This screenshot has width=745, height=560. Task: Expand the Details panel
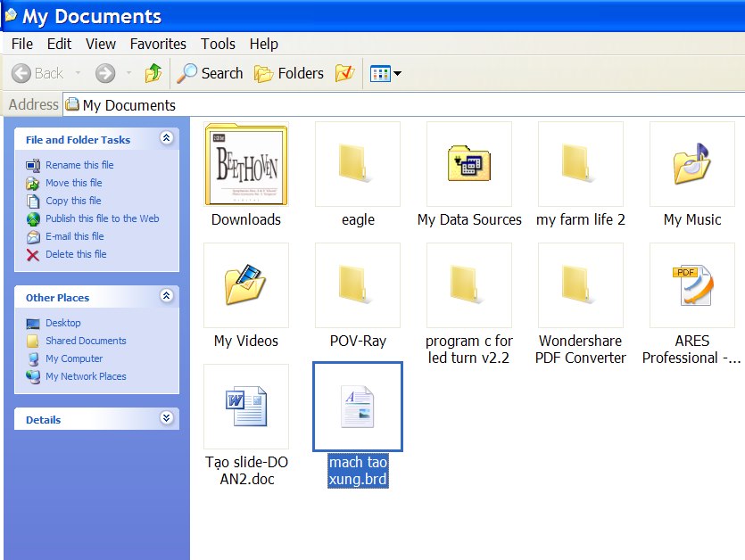coord(166,418)
